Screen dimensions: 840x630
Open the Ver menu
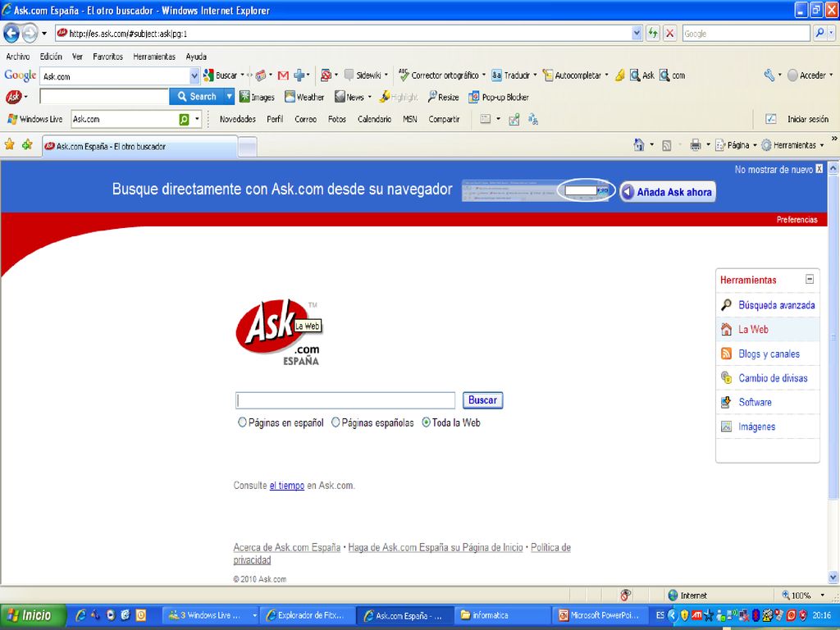[77, 57]
